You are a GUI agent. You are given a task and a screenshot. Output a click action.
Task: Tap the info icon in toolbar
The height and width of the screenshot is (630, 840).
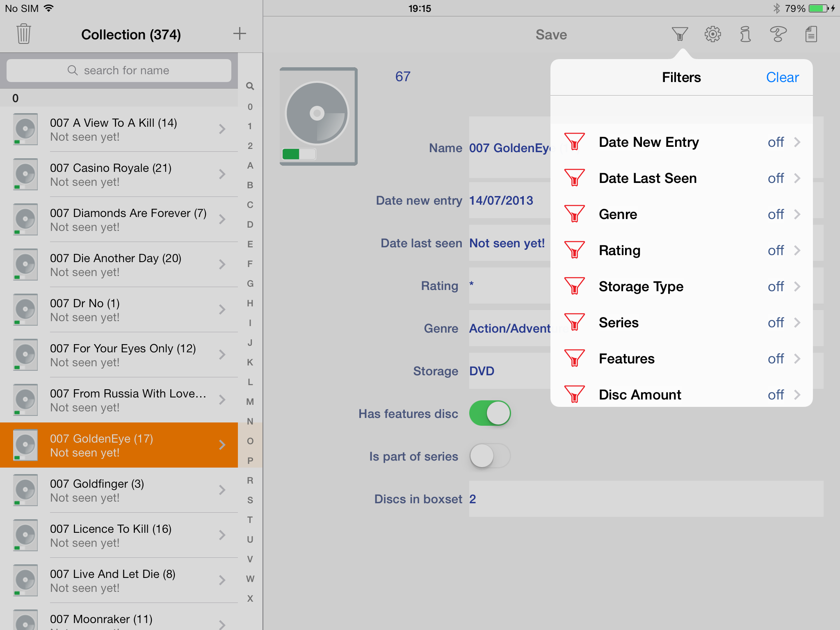coord(745,34)
